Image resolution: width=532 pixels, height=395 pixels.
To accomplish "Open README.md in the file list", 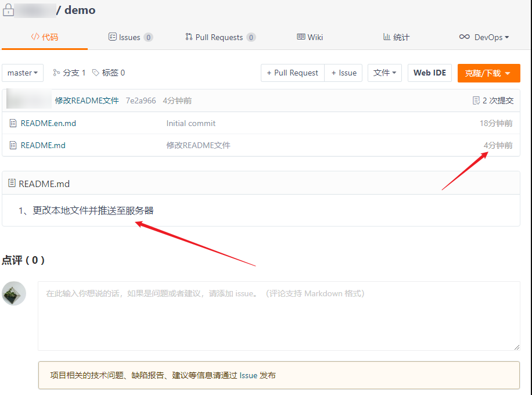I will pos(43,145).
